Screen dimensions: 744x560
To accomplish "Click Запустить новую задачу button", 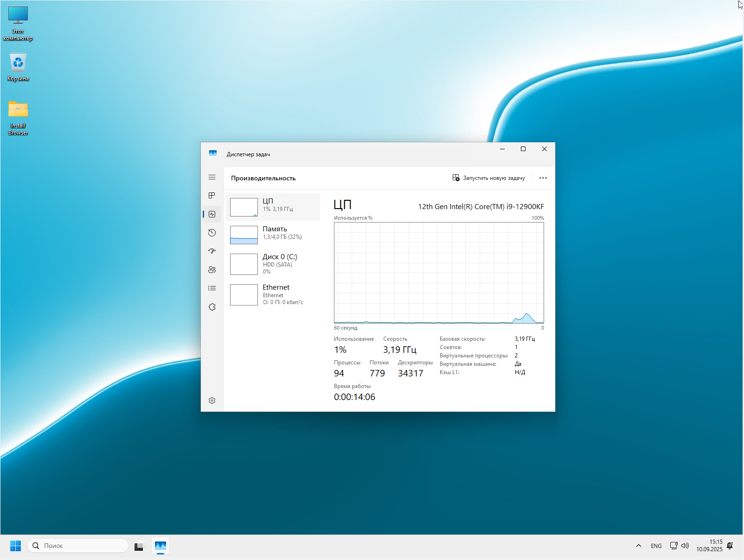I will tap(489, 178).
